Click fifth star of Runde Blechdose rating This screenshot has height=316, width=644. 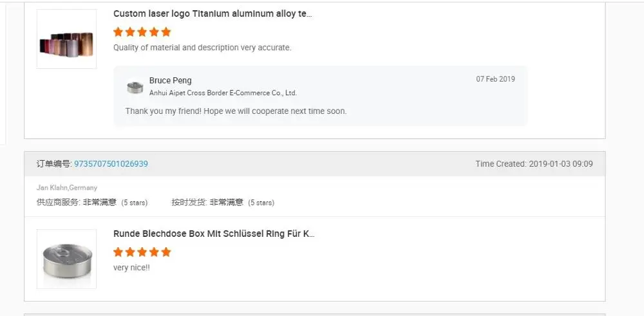pyautogui.click(x=166, y=252)
